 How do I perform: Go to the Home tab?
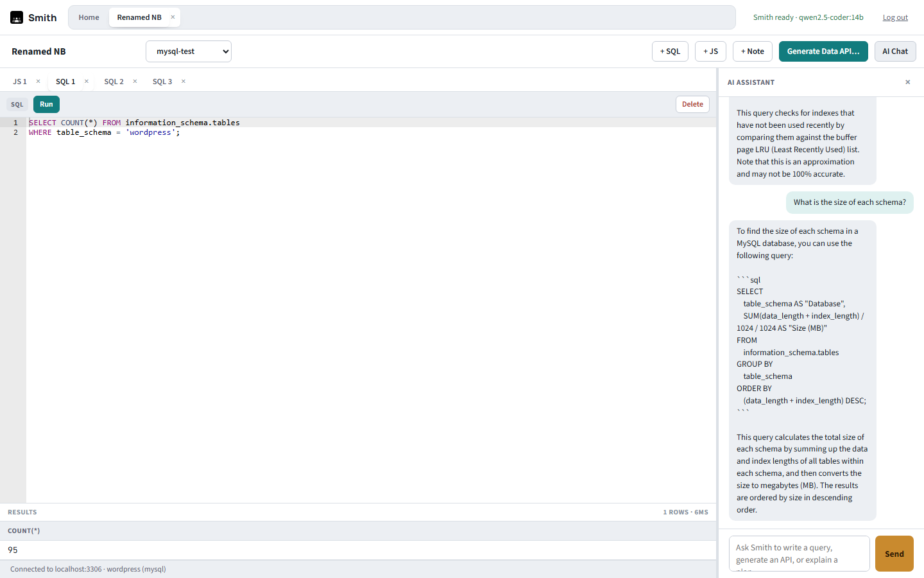[x=89, y=17]
